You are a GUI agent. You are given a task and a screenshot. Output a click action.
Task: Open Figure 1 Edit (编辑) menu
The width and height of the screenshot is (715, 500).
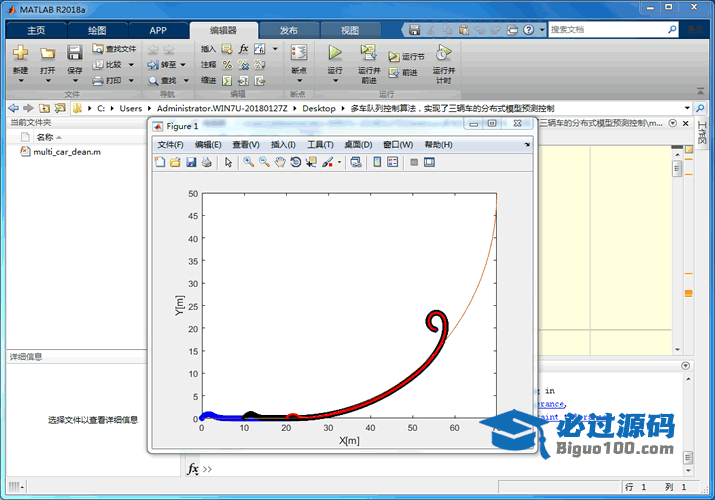pyautogui.click(x=208, y=144)
